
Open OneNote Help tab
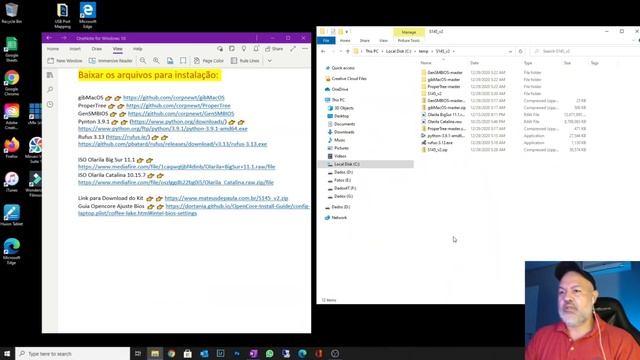coord(138,49)
